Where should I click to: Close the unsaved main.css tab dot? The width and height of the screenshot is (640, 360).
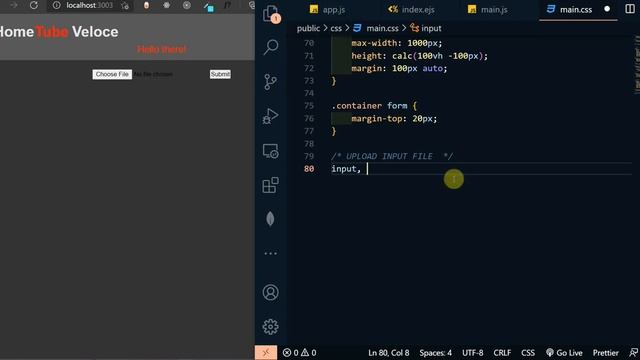(607, 9)
